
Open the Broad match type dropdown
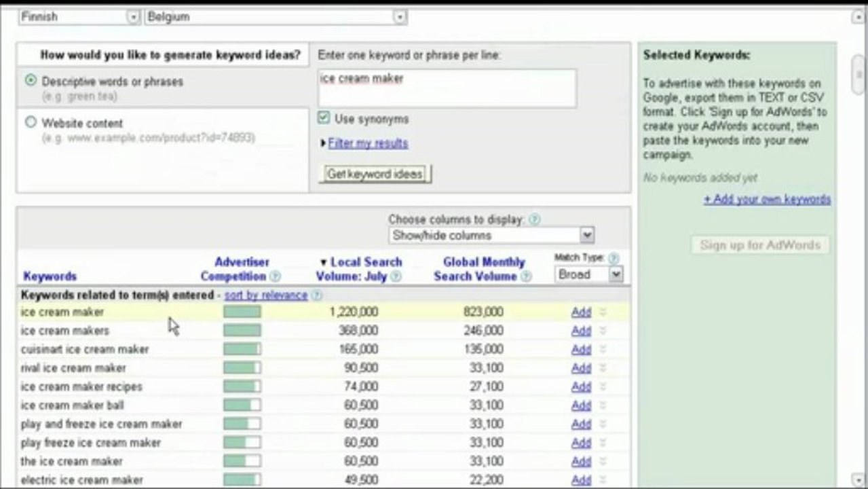(589, 274)
